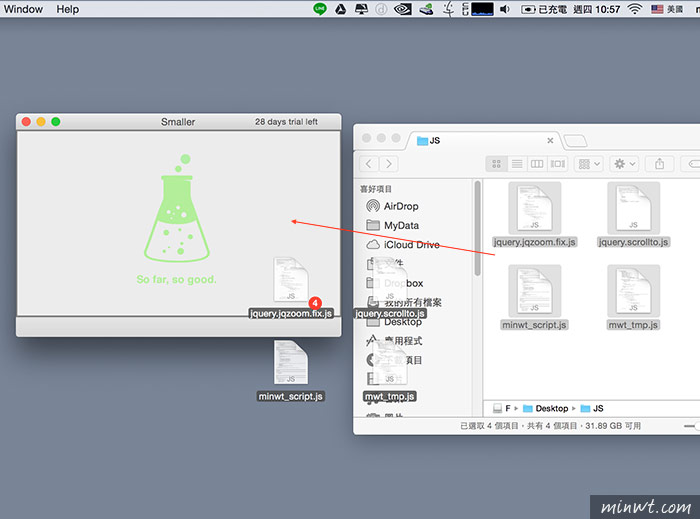The width and height of the screenshot is (700, 519).
Task: Switch Finder to column view
Action: point(537,164)
